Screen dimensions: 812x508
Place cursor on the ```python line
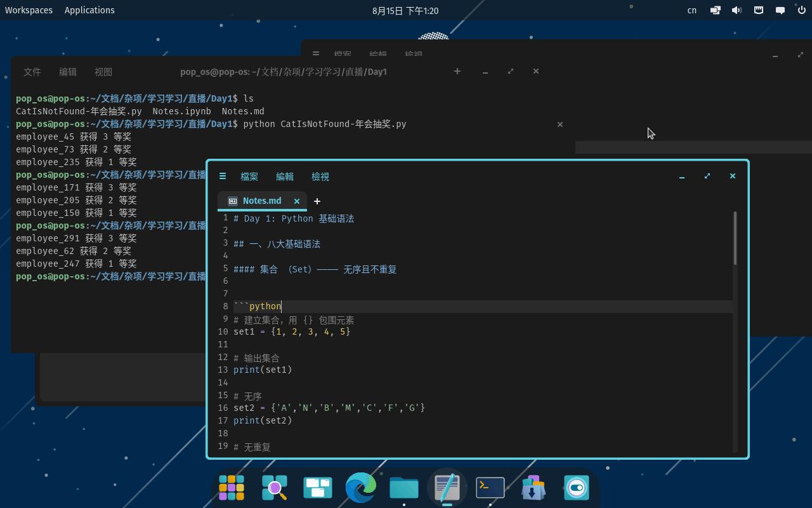coord(257,306)
